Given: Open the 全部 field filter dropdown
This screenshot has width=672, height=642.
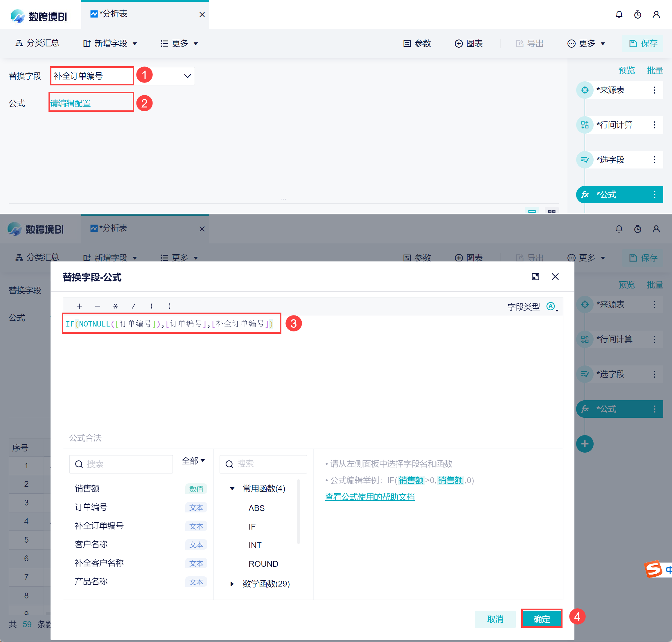Looking at the screenshot, I should [x=193, y=461].
